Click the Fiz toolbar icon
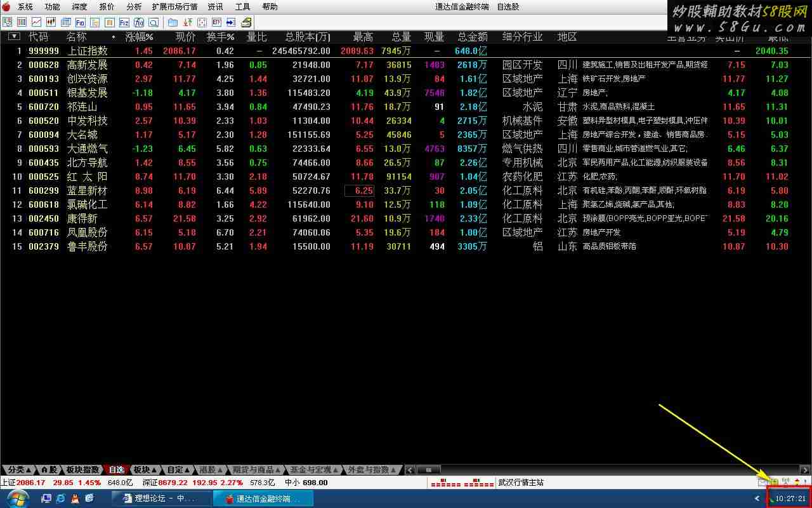The height and width of the screenshot is (508, 812). 124,22
